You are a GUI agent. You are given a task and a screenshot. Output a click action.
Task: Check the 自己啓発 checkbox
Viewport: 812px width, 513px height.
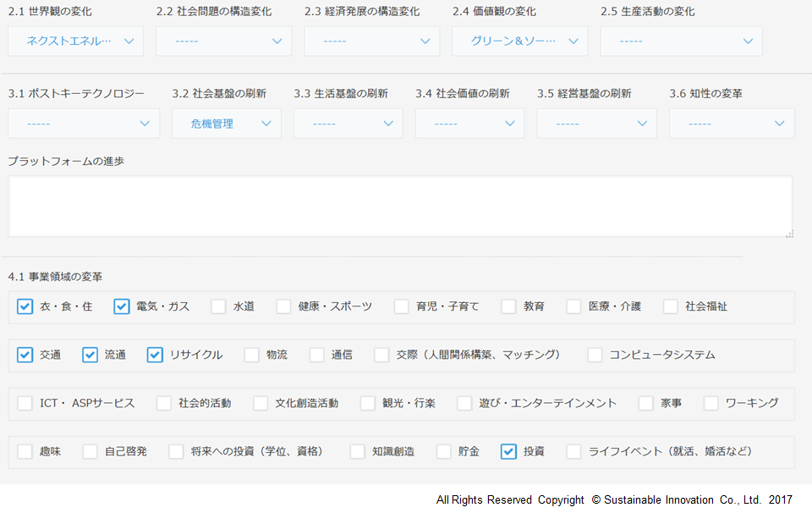click(x=91, y=452)
